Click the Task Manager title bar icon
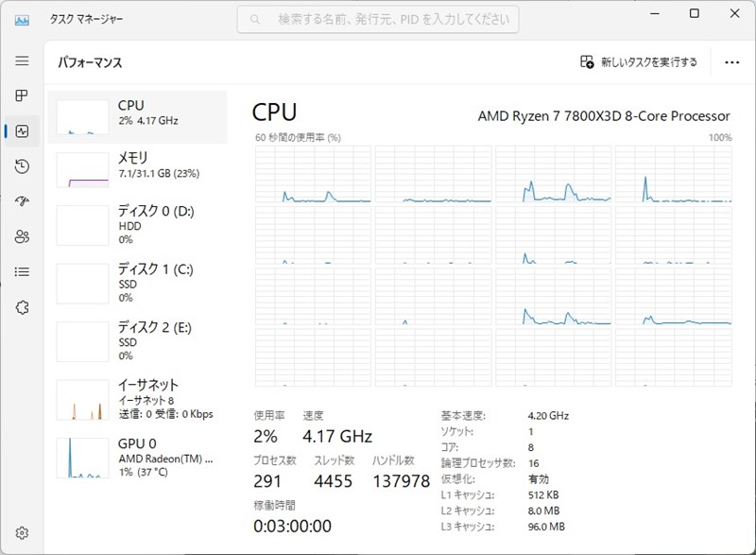The width and height of the screenshot is (756, 555). [x=22, y=19]
